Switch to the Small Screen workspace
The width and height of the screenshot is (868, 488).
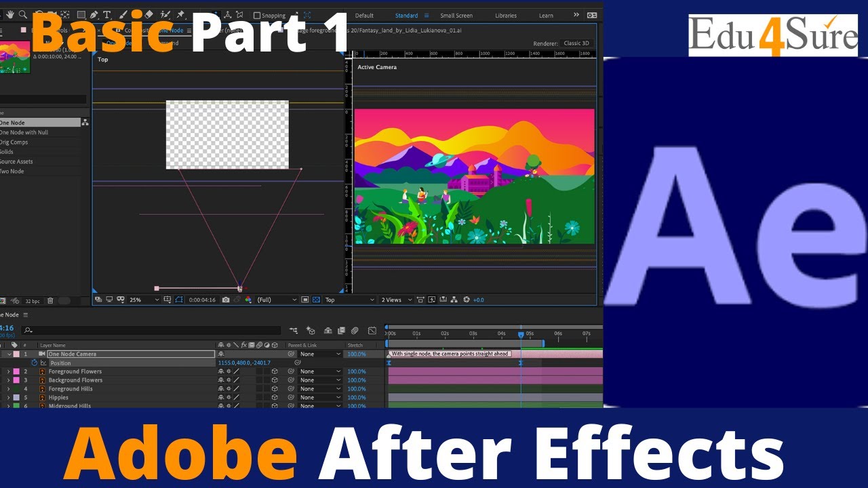pos(456,16)
